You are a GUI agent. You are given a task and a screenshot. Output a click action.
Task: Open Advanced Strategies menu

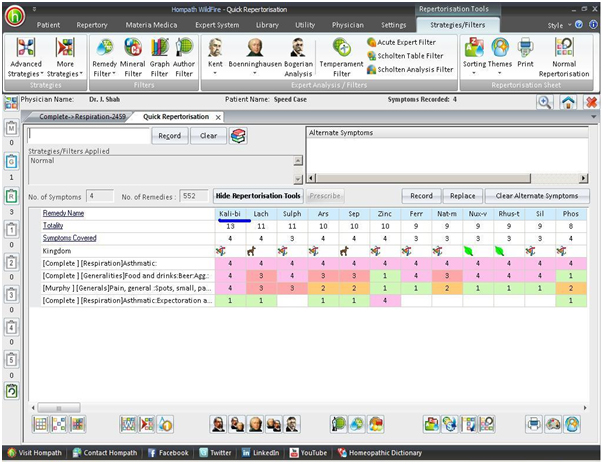pyautogui.click(x=26, y=57)
